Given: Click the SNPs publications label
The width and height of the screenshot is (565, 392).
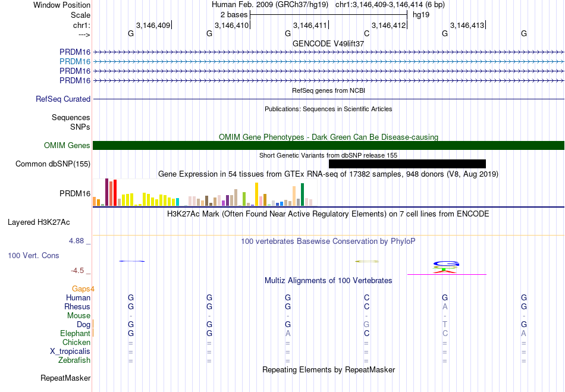Looking at the screenshot, I should [x=80, y=127].
